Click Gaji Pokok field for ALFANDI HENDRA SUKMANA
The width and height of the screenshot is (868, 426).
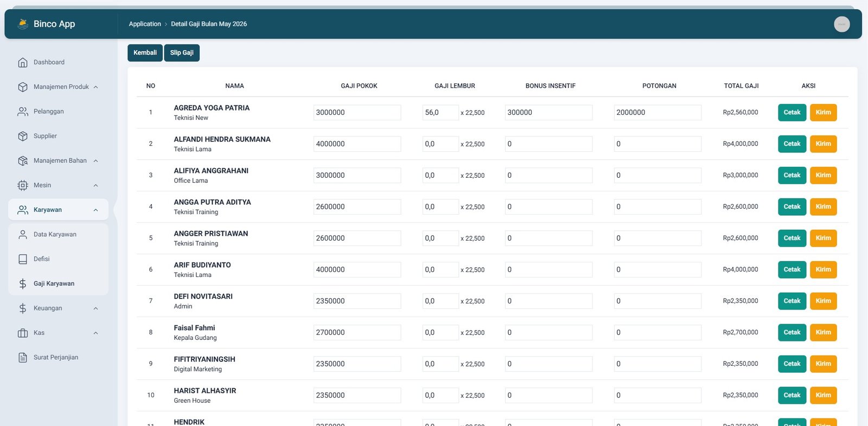[357, 144]
